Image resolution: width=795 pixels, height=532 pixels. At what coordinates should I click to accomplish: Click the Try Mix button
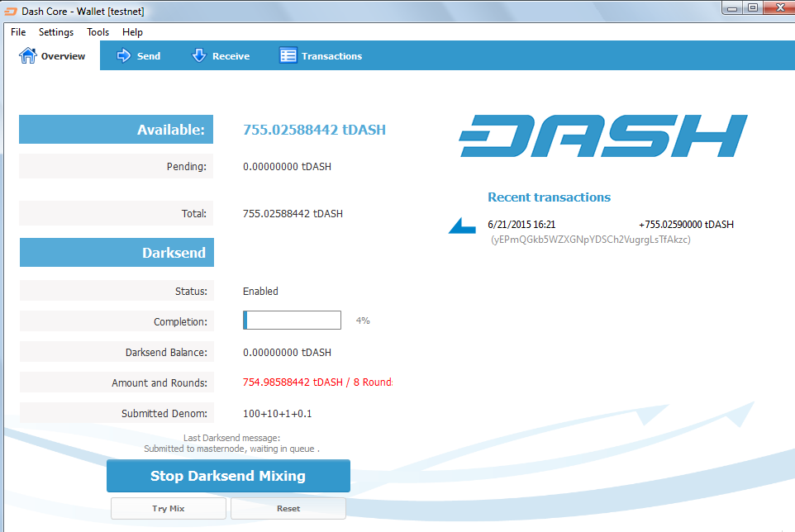click(x=169, y=508)
